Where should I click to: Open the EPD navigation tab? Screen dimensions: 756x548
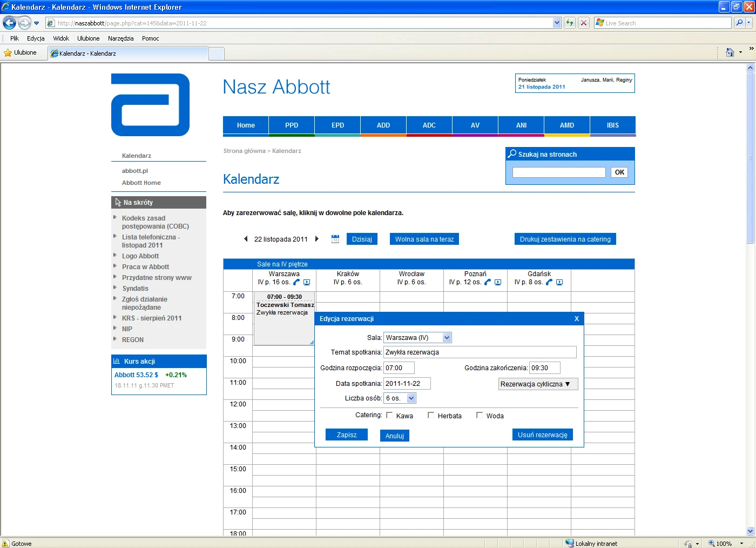click(x=337, y=125)
